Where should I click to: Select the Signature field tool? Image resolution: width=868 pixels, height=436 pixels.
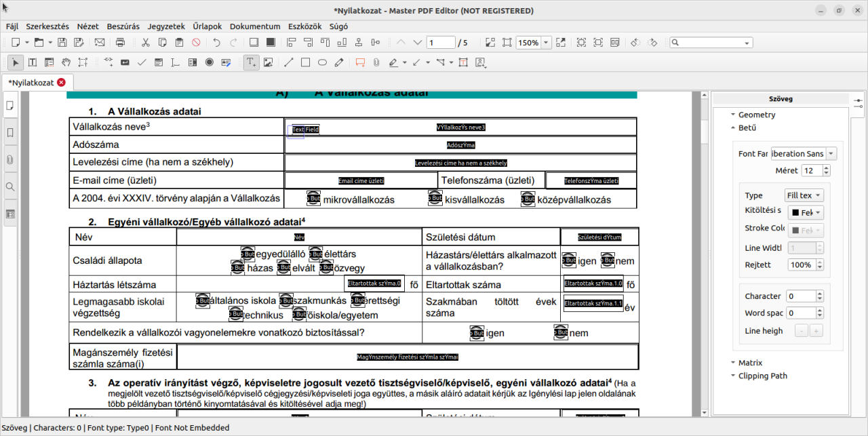coord(226,62)
